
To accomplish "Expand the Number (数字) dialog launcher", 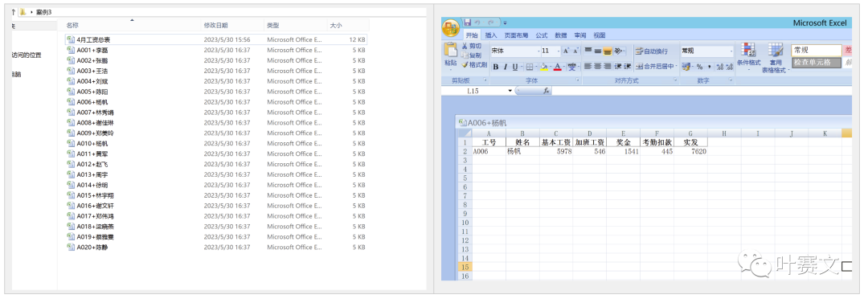I will (731, 80).
